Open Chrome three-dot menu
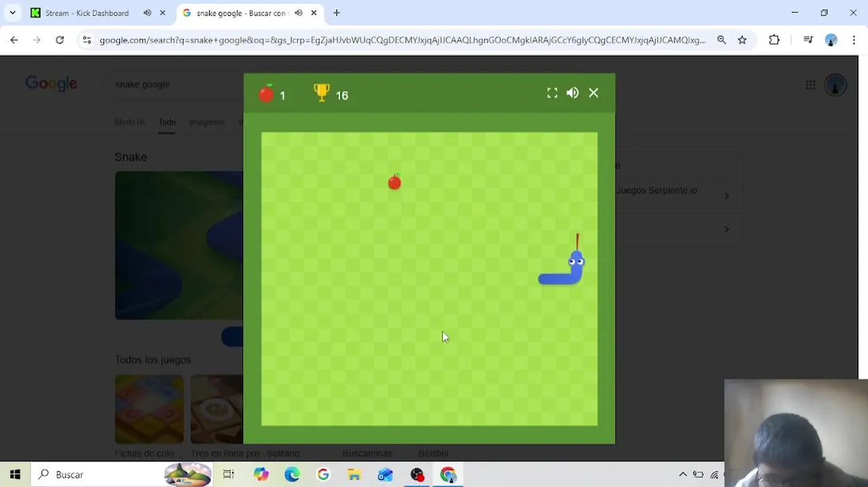Screen dimensions: 868x487 click(x=854, y=41)
